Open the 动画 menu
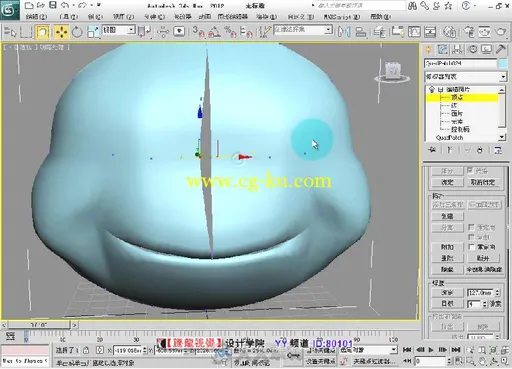Viewport: 512px width, 369px height. pos(205,16)
